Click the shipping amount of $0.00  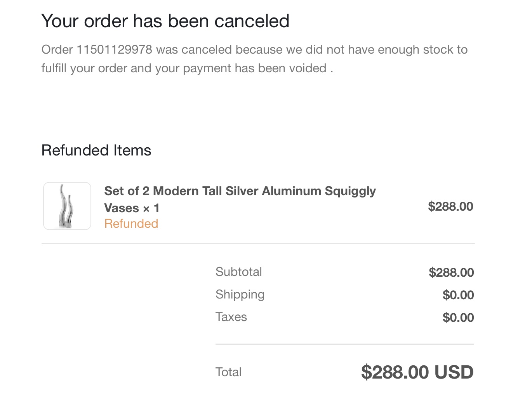tap(458, 295)
